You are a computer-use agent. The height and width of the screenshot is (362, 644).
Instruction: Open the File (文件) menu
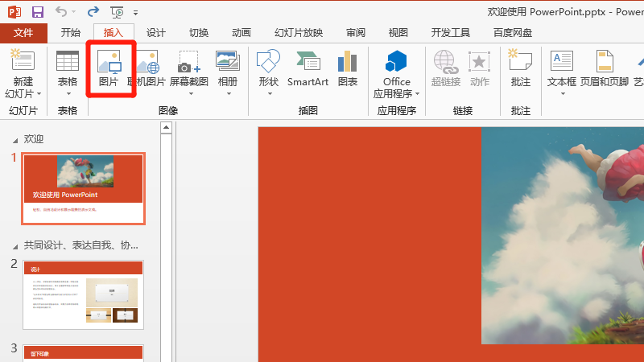coord(23,33)
